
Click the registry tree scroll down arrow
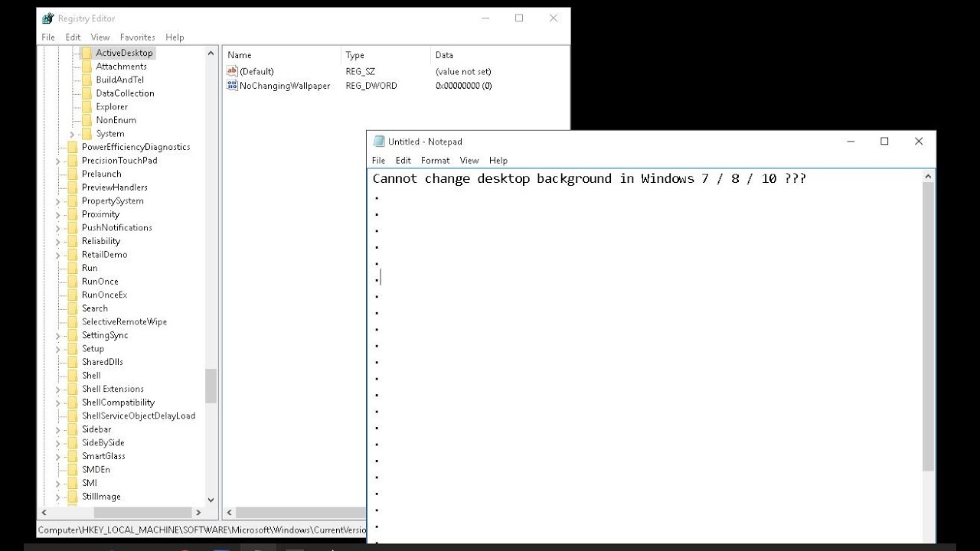pos(211,499)
